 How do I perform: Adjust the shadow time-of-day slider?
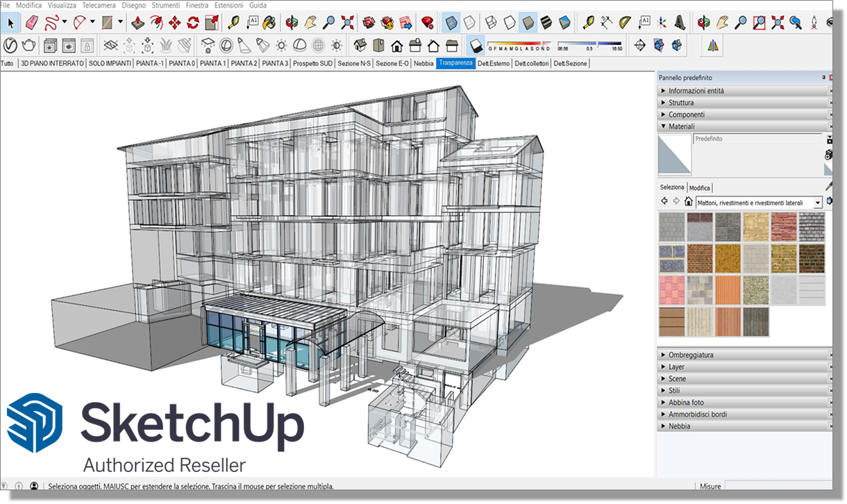pos(590,44)
